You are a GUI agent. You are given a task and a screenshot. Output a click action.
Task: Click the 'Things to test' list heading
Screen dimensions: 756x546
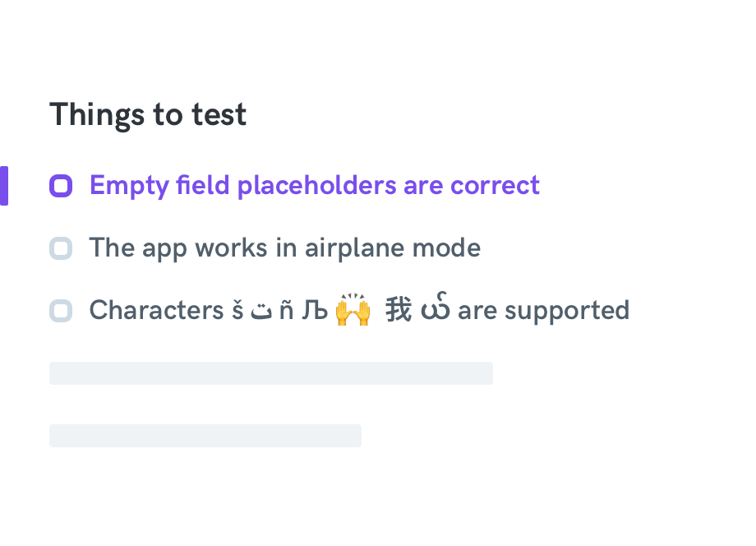[x=148, y=115]
